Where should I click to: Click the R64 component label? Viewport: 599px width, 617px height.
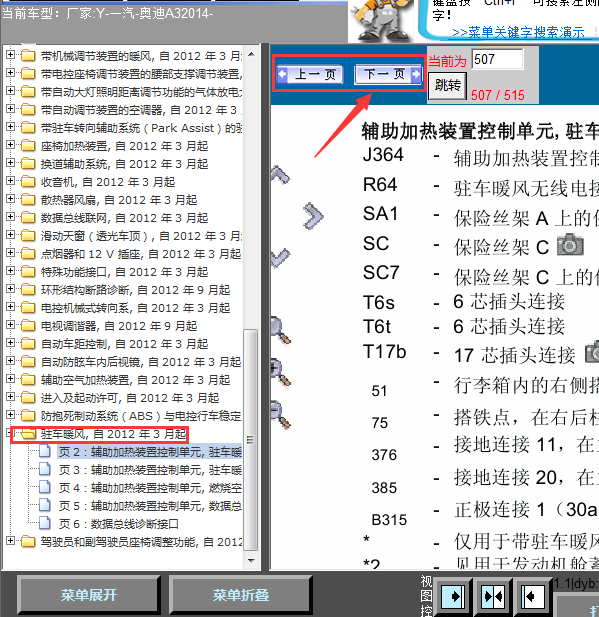380,185
